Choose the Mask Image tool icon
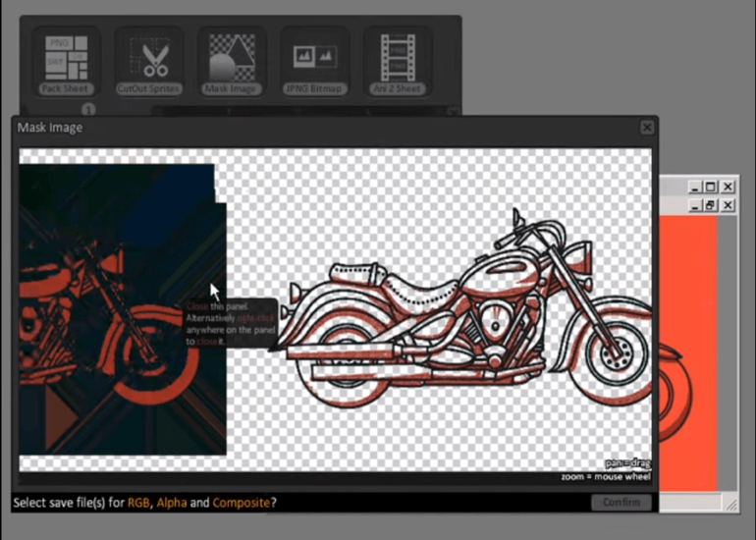This screenshot has height=540, width=756. click(x=231, y=59)
